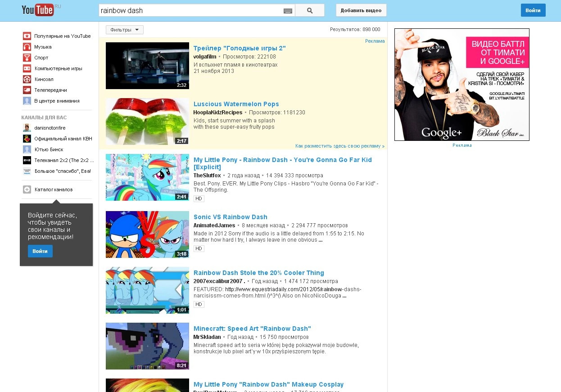Open volgafilm channel link
Image resolution: width=561 pixels, height=392 pixels.
pos(205,57)
